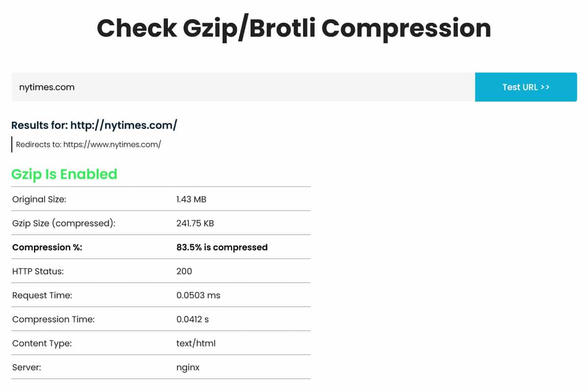This screenshot has height=392, width=588.
Task: Select the 83.5% is compressed result
Action: pyautogui.click(x=222, y=247)
